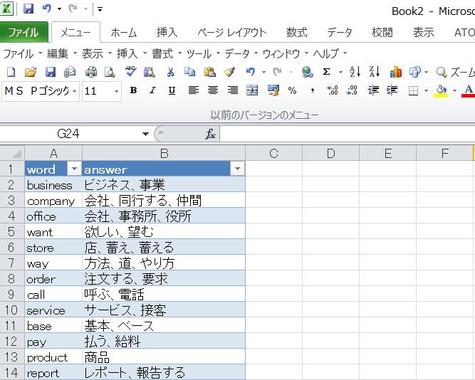The height and width of the screenshot is (380, 475).
Task: Apply Comma style formatting
Action: pyautogui.click(x=312, y=91)
